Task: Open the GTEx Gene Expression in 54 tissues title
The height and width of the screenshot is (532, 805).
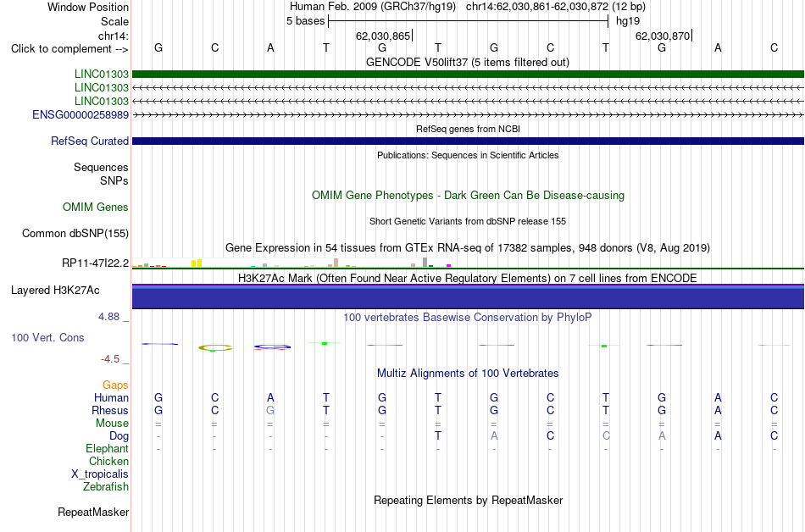Action: pyautogui.click(x=468, y=248)
